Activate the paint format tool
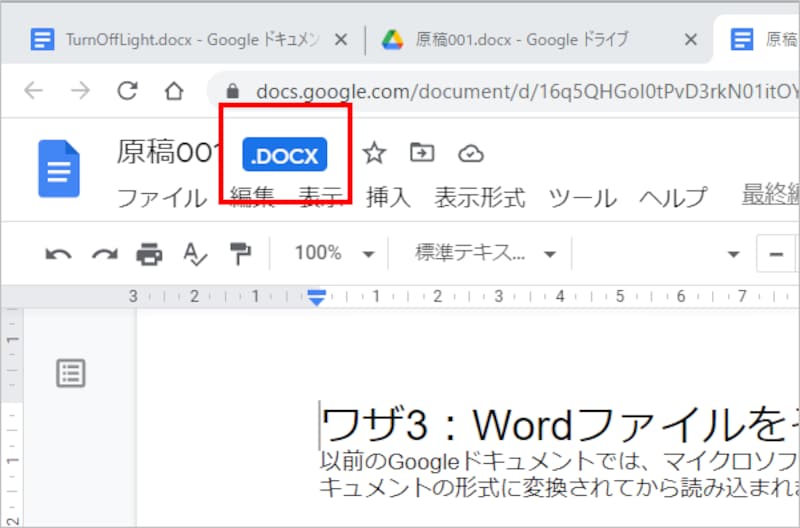Viewport: 800px width, 528px height. [240, 254]
